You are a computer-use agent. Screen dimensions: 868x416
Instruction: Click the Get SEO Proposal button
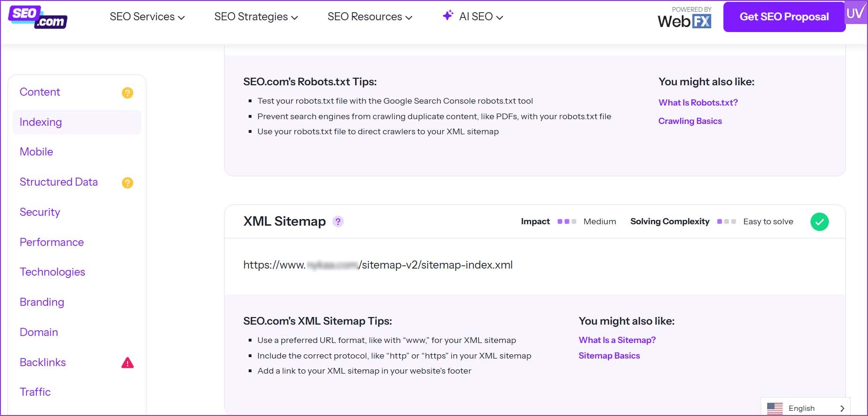tap(784, 17)
